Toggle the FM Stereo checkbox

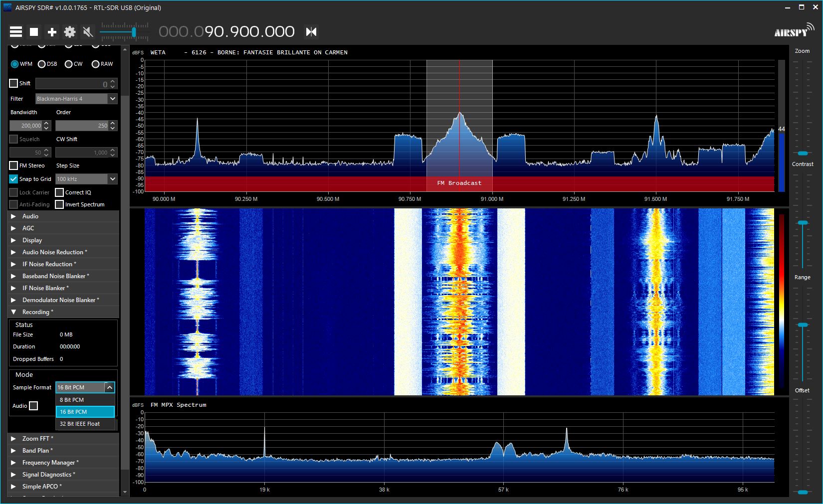click(13, 166)
